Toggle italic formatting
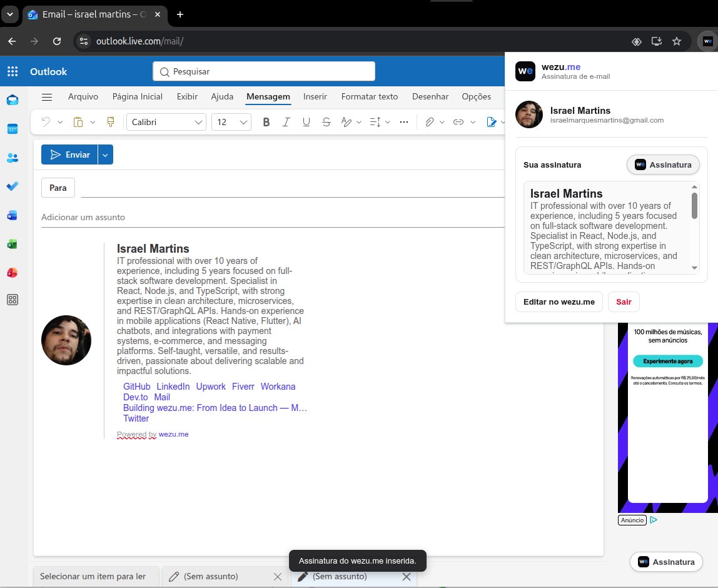 point(286,122)
